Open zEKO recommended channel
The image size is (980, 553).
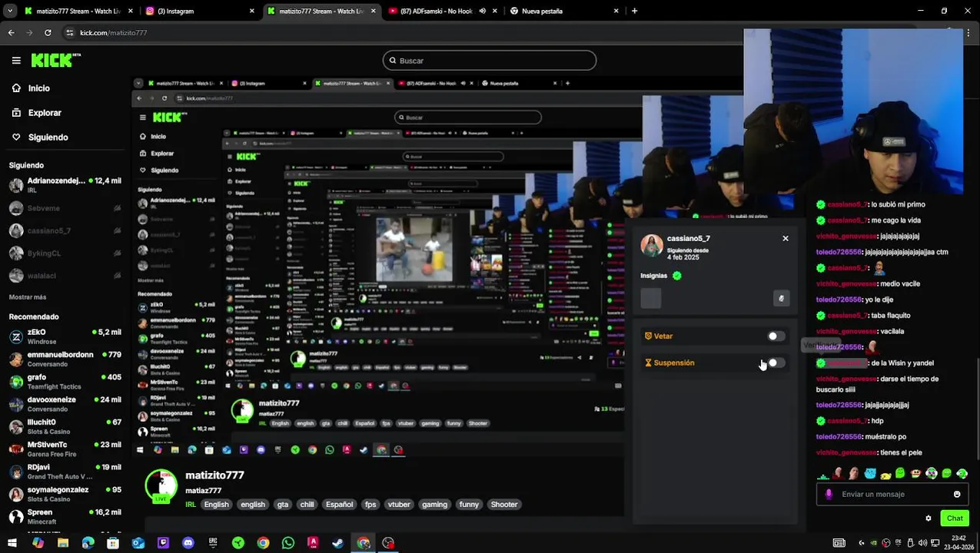click(x=65, y=336)
